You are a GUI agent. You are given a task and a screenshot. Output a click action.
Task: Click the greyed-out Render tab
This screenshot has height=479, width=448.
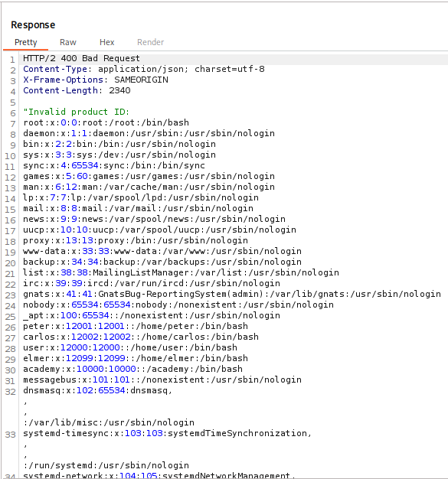pos(150,42)
